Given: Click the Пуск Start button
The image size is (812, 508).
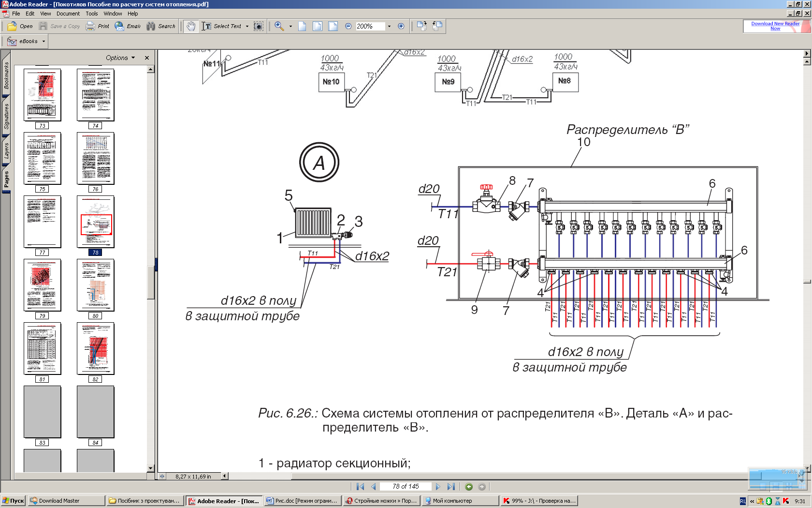Looking at the screenshot, I should [13, 501].
